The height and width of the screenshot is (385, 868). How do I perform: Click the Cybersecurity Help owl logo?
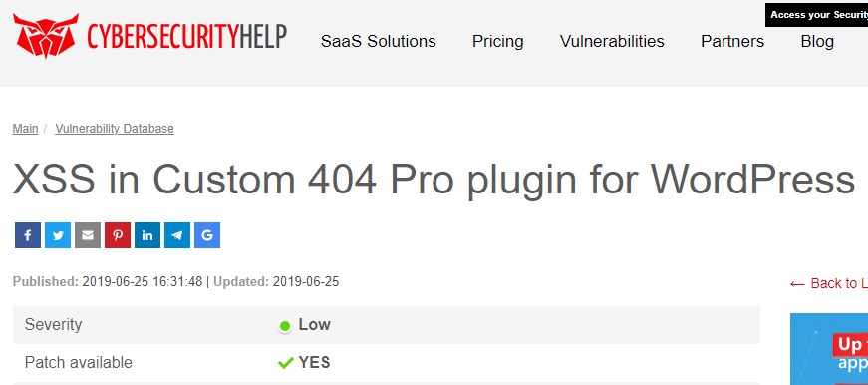coord(46,36)
